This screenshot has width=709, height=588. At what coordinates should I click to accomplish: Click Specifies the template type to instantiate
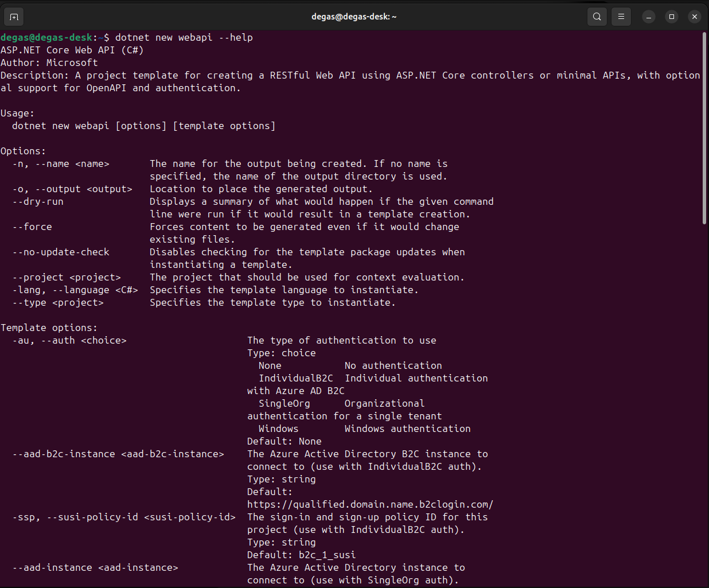273,302
